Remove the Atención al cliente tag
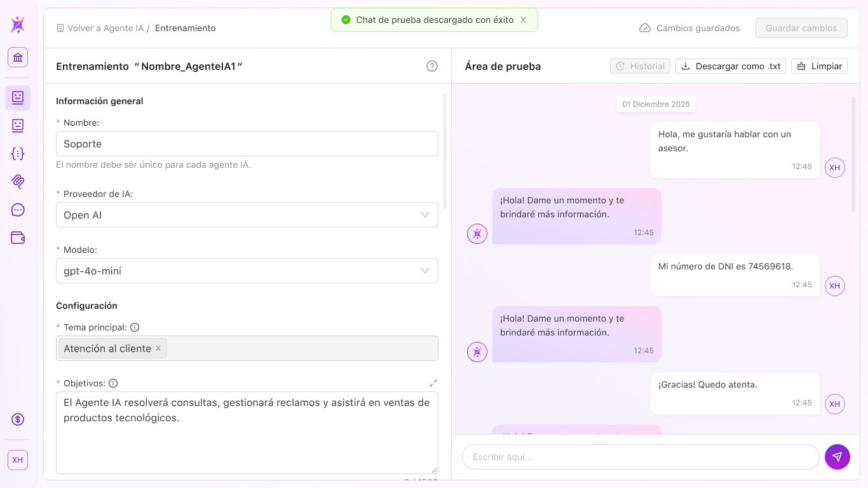868x488 pixels. tap(158, 348)
